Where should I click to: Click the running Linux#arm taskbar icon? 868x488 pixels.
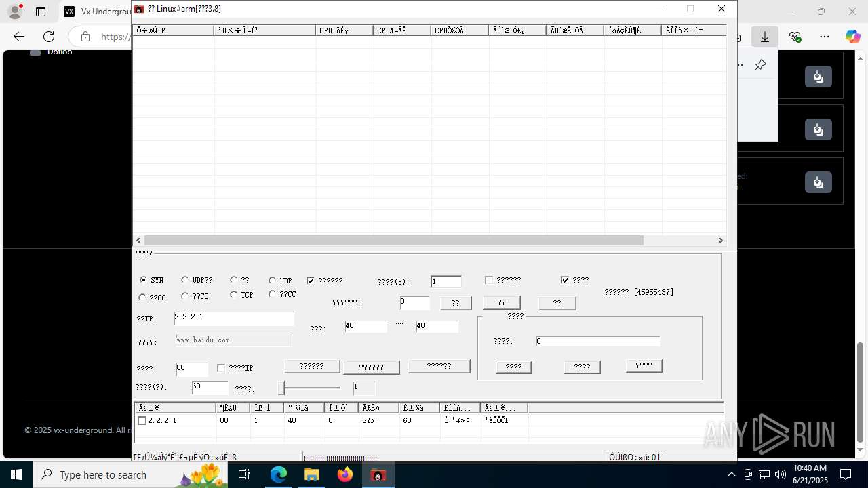(378, 474)
